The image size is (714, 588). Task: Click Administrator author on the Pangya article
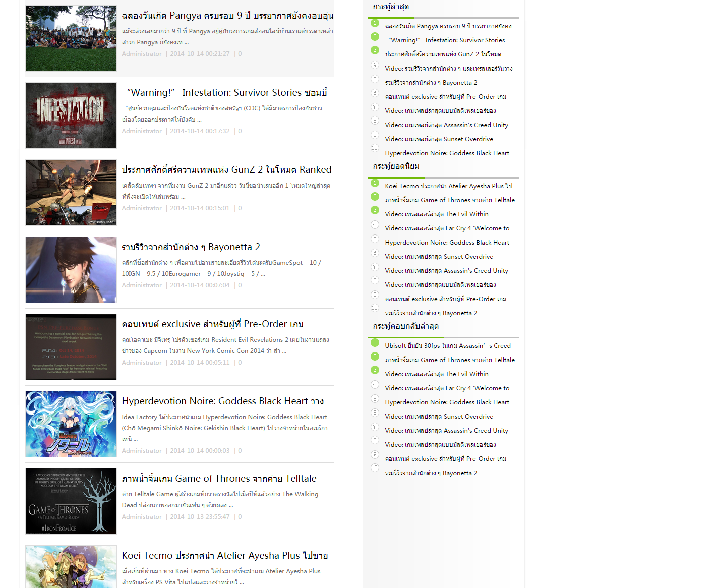pyautogui.click(x=142, y=54)
